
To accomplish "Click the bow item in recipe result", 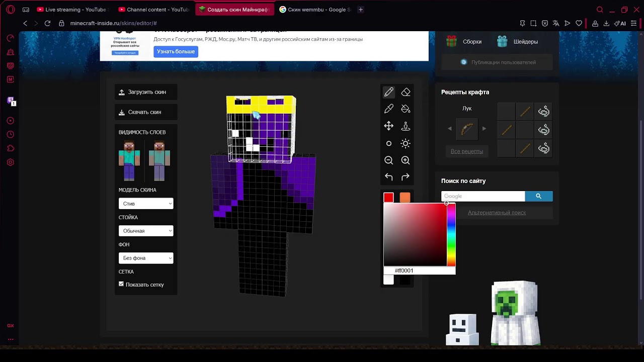I will click(467, 129).
